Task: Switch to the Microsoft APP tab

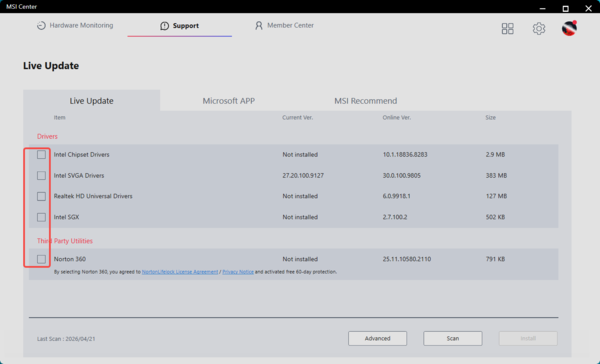Action: click(228, 101)
